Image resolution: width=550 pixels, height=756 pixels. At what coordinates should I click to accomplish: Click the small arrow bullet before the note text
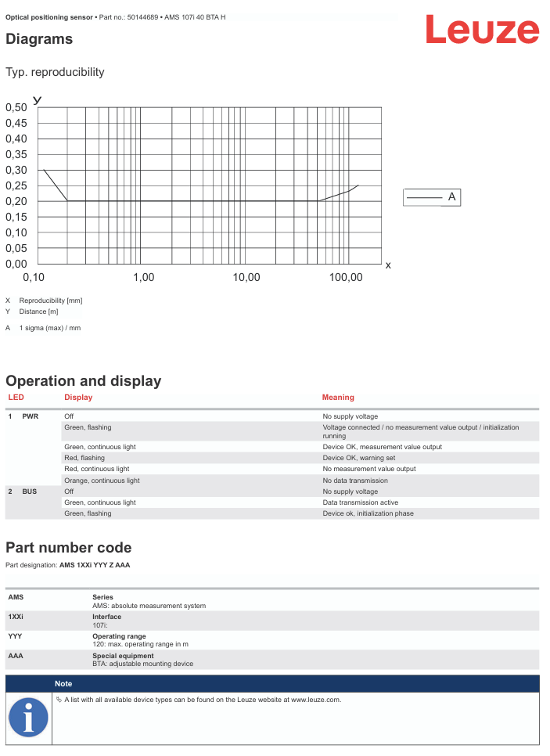(59, 700)
